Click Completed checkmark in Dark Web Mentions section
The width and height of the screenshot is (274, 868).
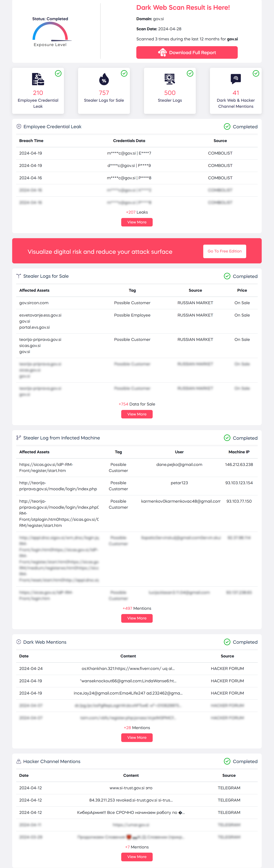(x=227, y=642)
